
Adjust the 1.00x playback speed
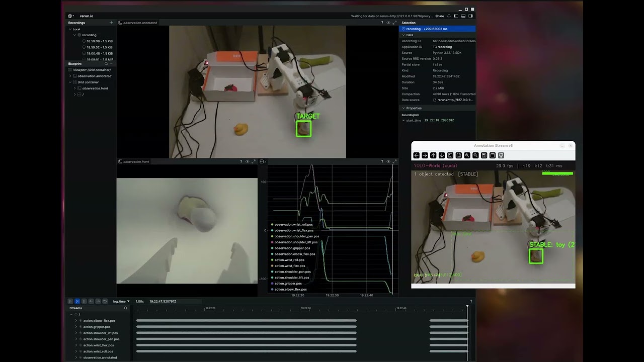(140, 301)
